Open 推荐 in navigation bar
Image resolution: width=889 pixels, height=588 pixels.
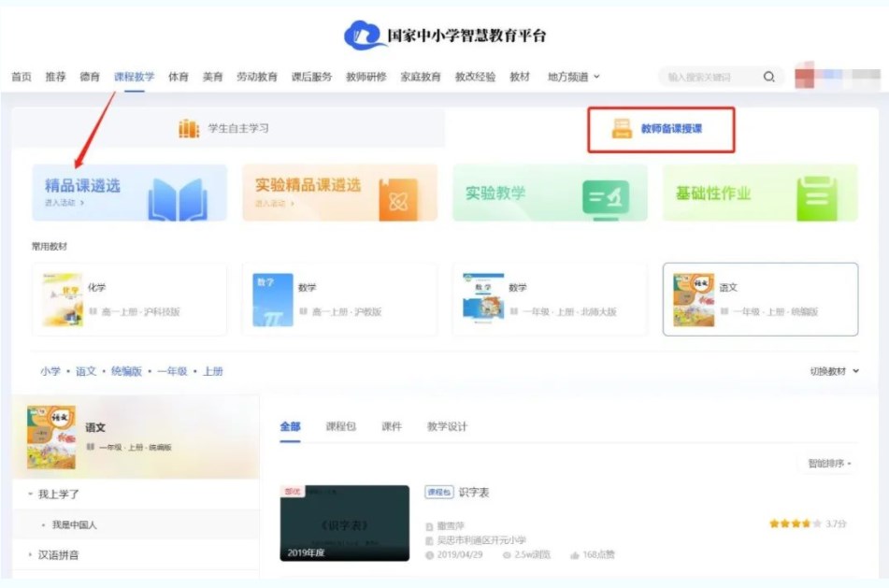(x=55, y=77)
